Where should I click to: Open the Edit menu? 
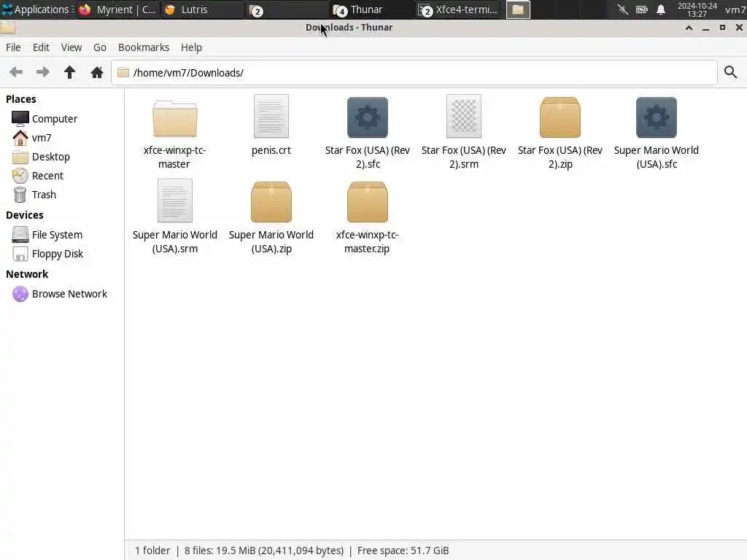click(x=41, y=47)
